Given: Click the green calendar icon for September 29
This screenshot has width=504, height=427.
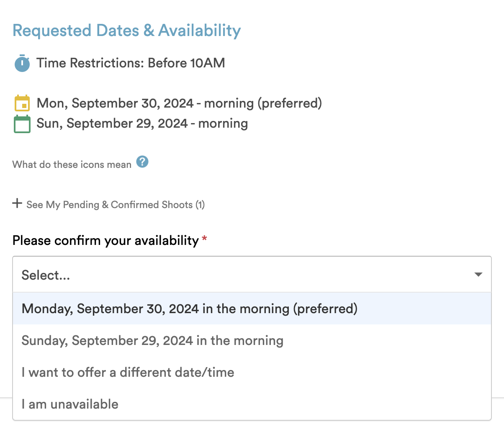Looking at the screenshot, I should pyautogui.click(x=22, y=124).
